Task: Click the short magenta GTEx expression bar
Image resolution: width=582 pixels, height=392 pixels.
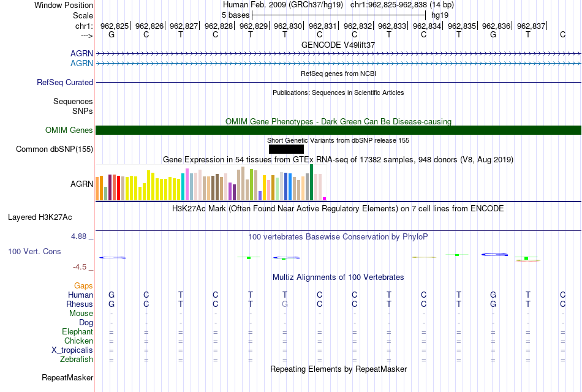Action: (x=325, y=199)
